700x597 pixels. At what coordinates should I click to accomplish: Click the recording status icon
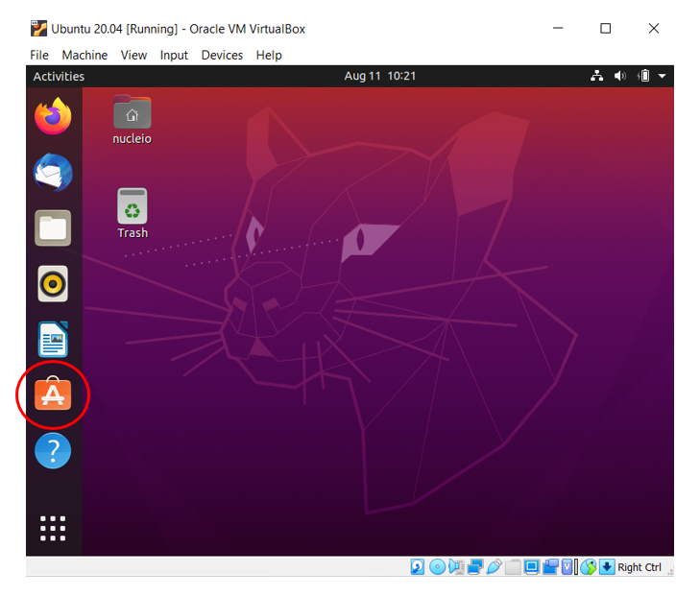tap(551, 566)
